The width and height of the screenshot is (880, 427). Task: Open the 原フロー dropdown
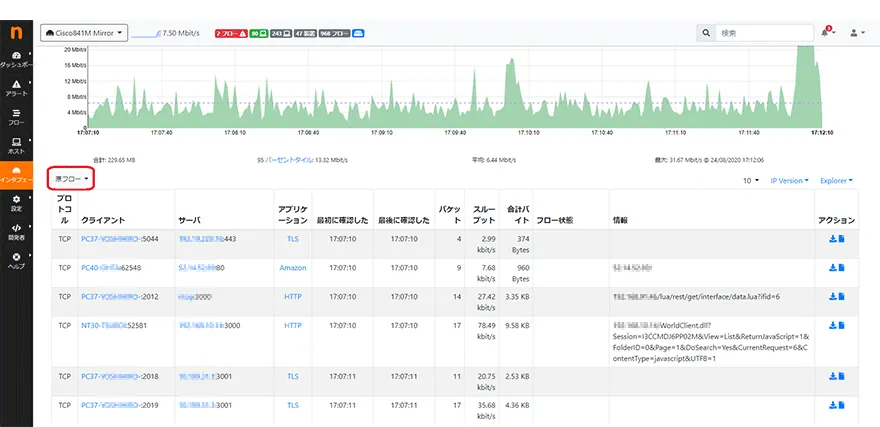[x=71, y=178]
